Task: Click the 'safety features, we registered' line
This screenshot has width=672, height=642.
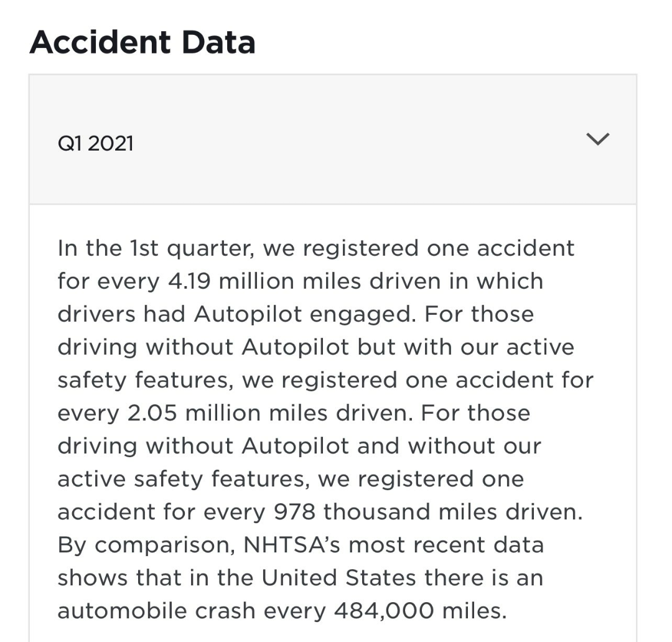Action: point(228,381)
